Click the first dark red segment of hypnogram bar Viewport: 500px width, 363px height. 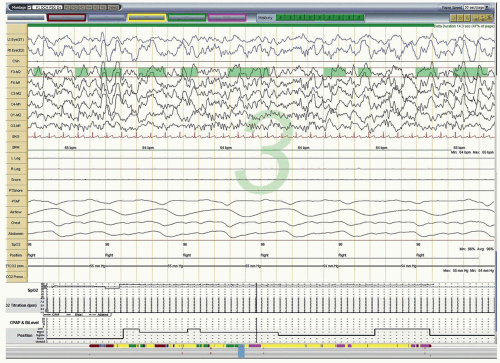[x=94, y=346]
